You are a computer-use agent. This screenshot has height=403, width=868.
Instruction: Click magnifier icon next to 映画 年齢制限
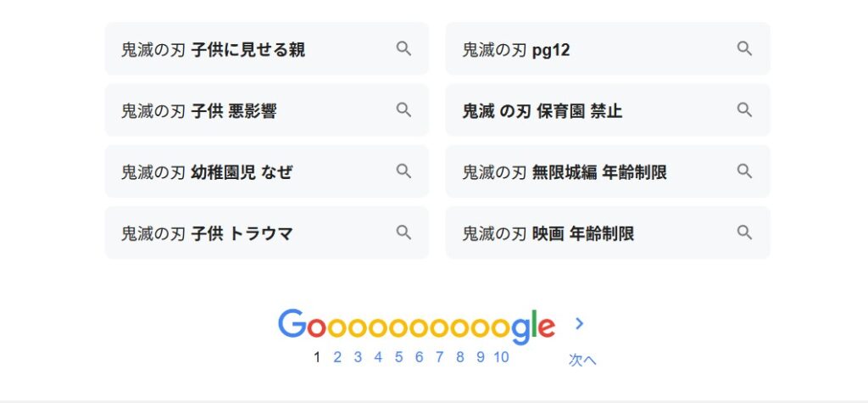pos(744,232)
